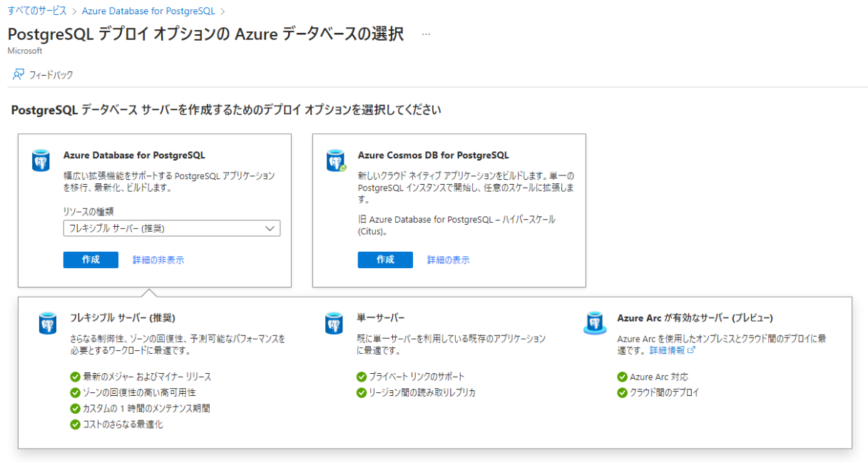Viewport: 868px width, 463px height.
Task: Click 作成 under Azure Database for PostgreSQL
Action: click(91, 260)
